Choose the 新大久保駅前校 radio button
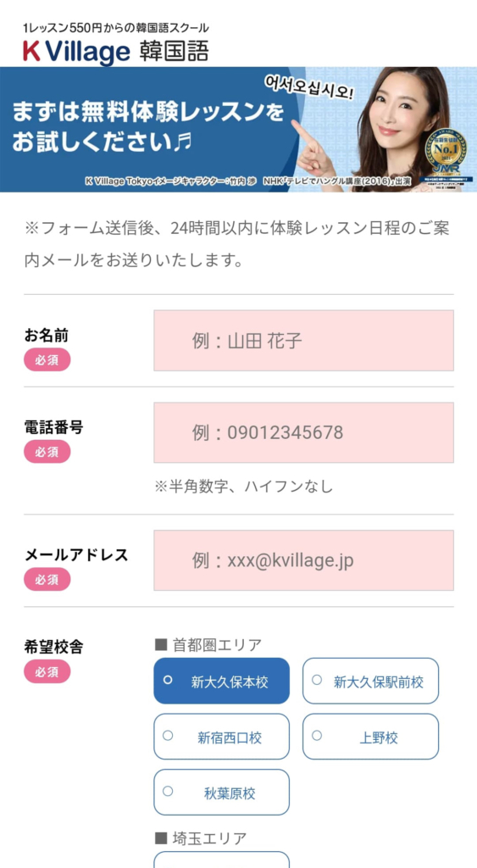This screenshot has height=868, width=477. tap(370, 681)
